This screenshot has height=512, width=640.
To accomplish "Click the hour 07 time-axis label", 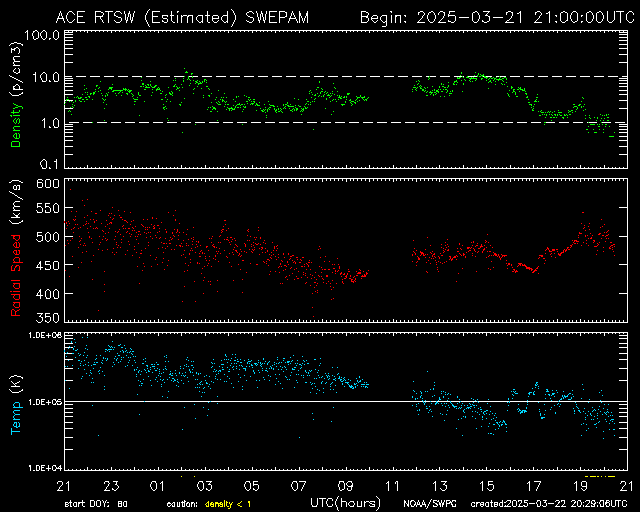I will tap(298, 486).
